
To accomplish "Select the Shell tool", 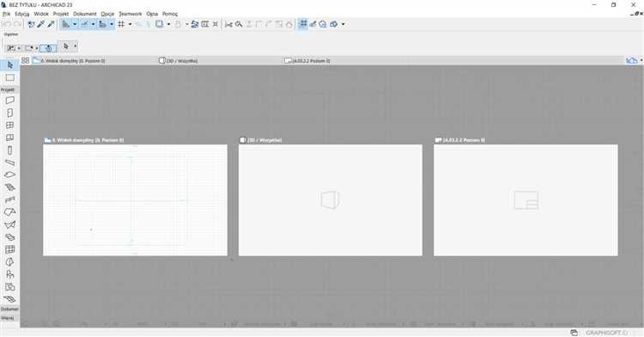I will point(9,224).
